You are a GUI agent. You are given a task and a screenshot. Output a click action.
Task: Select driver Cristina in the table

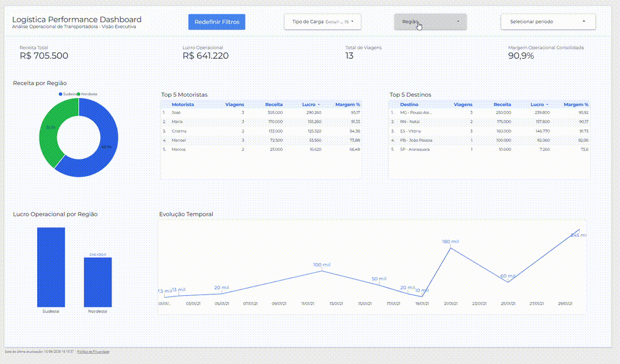[x=179, y=131]
